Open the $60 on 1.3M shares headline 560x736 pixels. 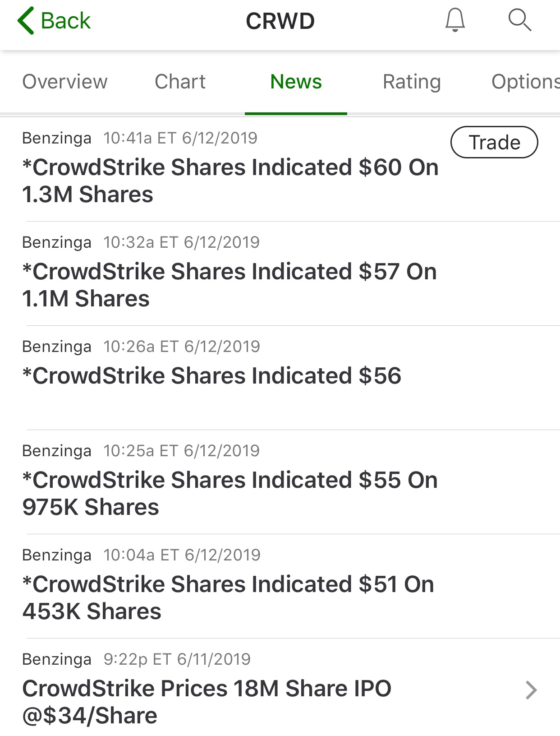point(230,181)
